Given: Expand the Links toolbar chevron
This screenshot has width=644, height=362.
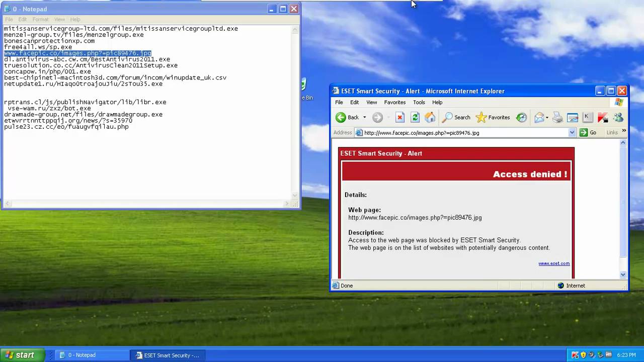Looking at the screenshot, I should click(x=624, y=131).
